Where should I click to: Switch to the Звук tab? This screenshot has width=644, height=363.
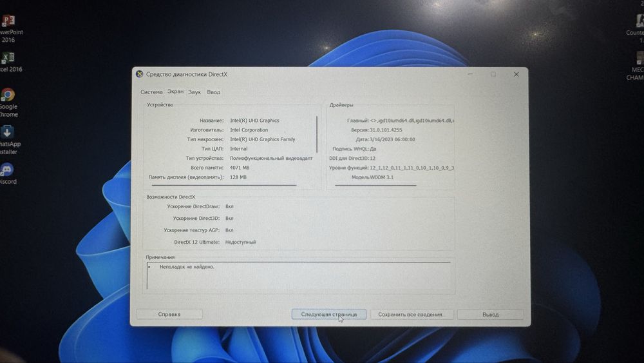(194, 92)
